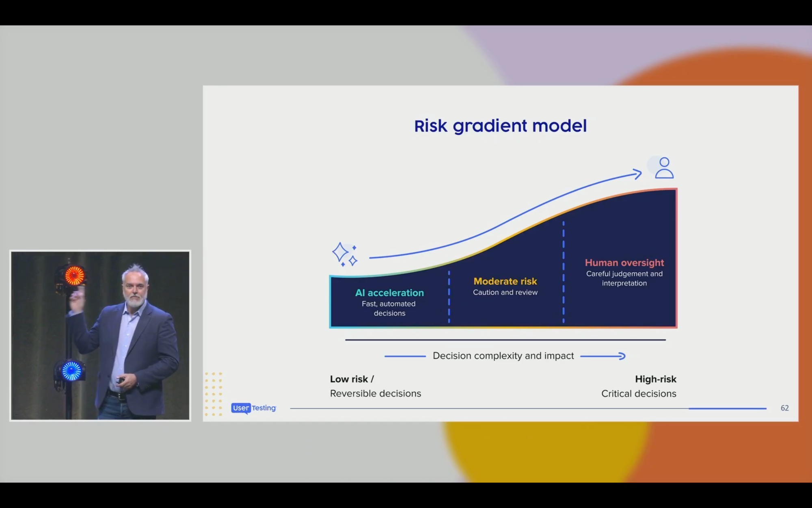Click the red stage light

[x=74, y=276]
